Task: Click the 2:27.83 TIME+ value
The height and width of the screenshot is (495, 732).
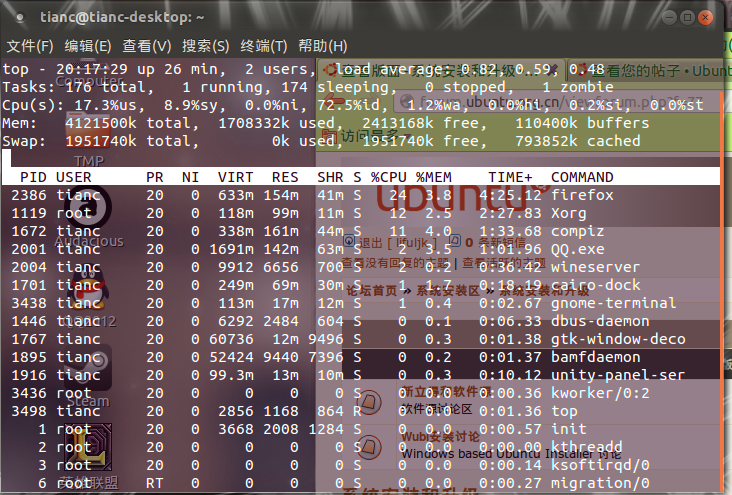Action: coord(510,213)
